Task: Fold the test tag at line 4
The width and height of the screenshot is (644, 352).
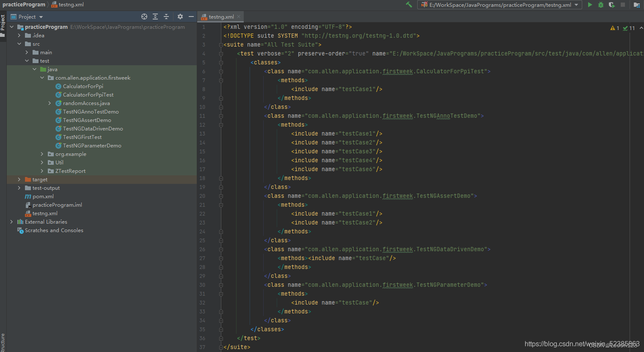Action: click(x=221, y=53)
